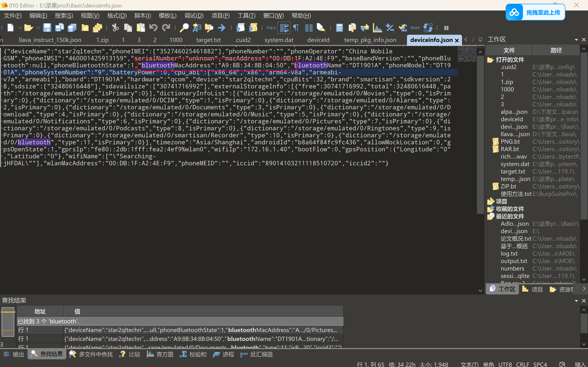Screen dimensions: 588x367
Task: Click the 拖拽至此上传 upload button
Action: tap(535, 12)
